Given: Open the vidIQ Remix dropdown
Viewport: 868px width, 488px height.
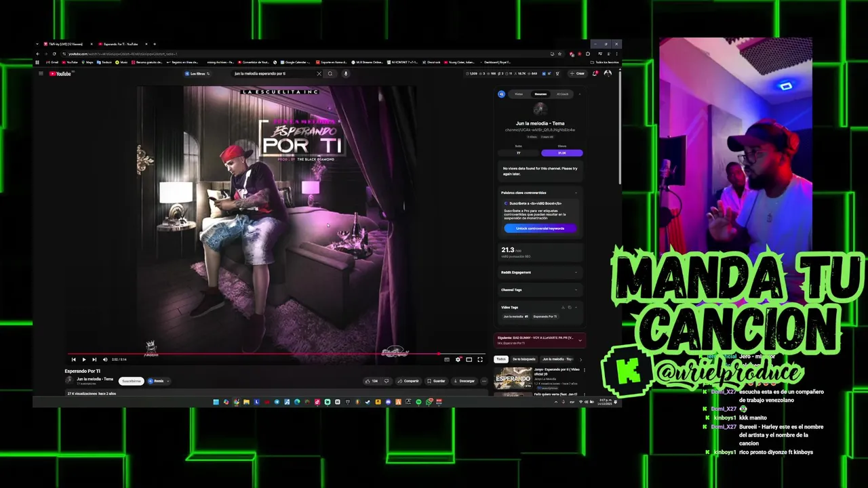Looking at the screenshot, I should pos(159,381).
